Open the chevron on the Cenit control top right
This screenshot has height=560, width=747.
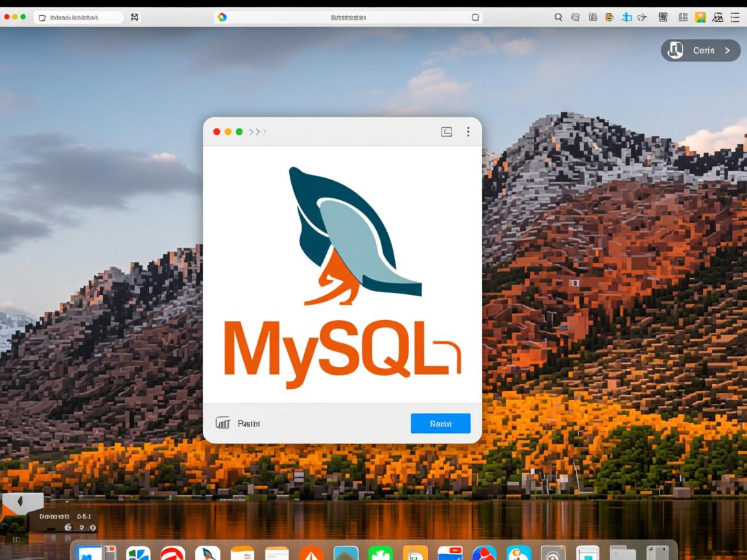pos(727,50)
